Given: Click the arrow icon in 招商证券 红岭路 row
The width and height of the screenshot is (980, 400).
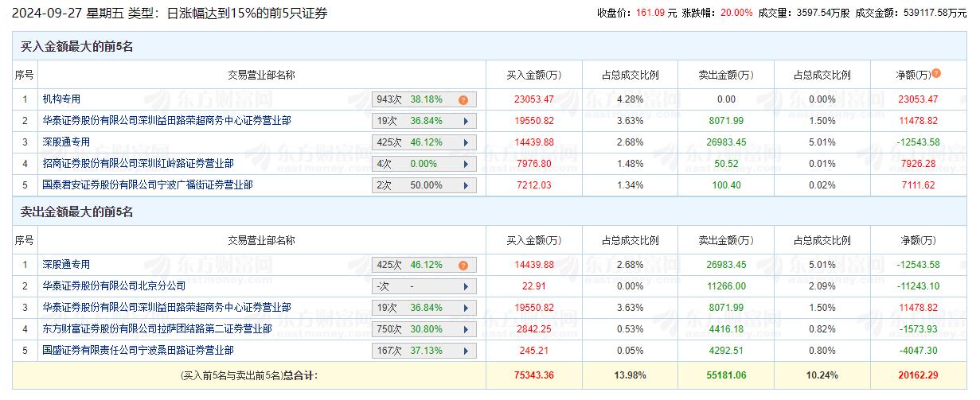Looking at the screenshot, I should point(465,164).
